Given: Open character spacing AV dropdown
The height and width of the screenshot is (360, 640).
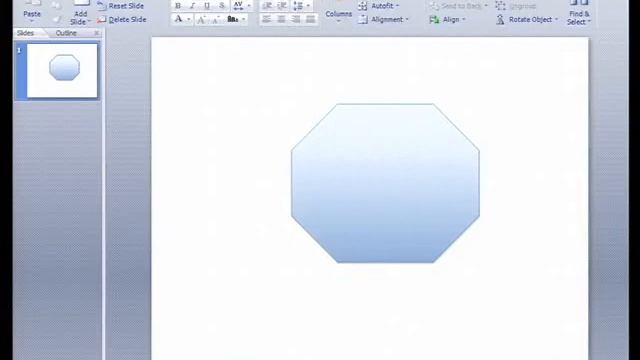Looking at the screenshot, I should point(242,6).
